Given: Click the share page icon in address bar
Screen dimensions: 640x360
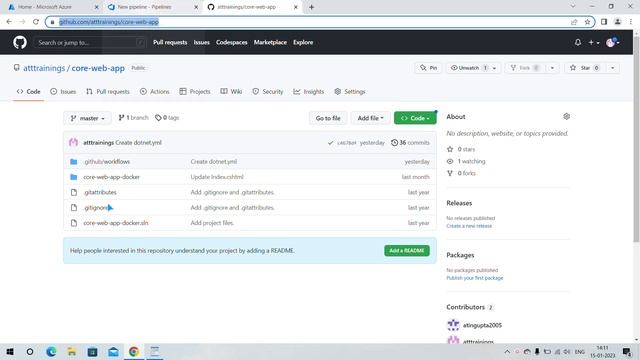Looking at the screenshot, I should coord(574,22).
